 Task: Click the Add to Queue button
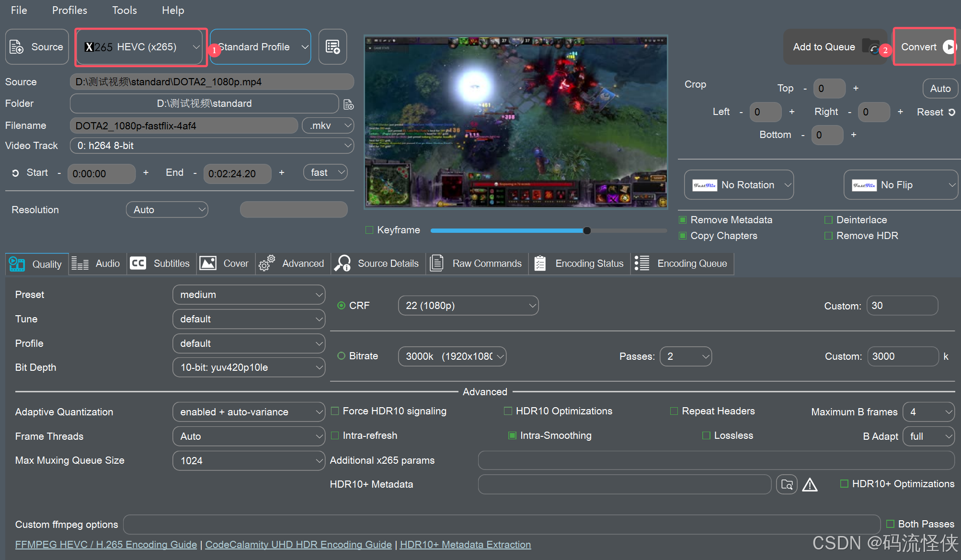[824, 47]
